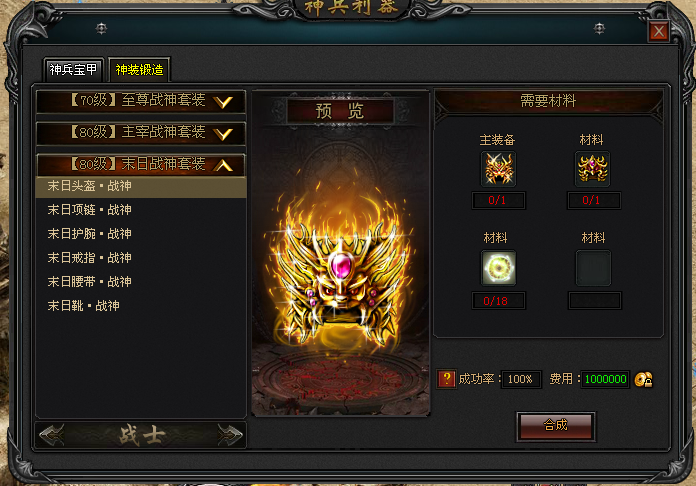Click the 合成 synthesize button
Viewport: 696px width, 486px height.
pos(555,426)
